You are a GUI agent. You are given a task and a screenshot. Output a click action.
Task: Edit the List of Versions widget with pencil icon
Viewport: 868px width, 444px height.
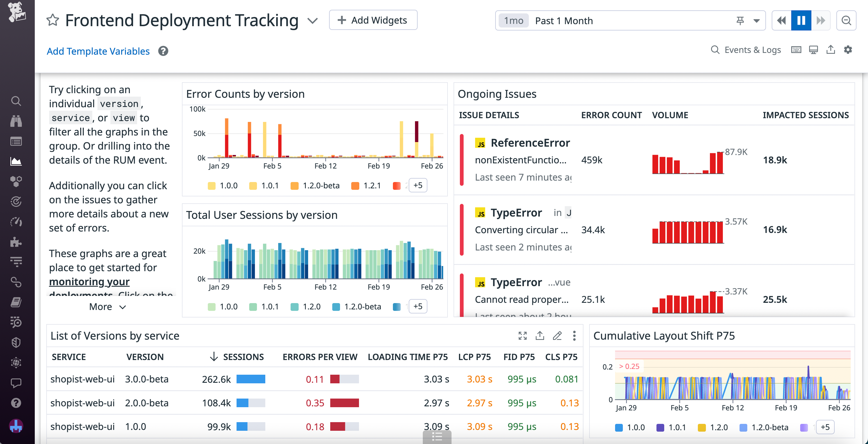click(557, 336)
